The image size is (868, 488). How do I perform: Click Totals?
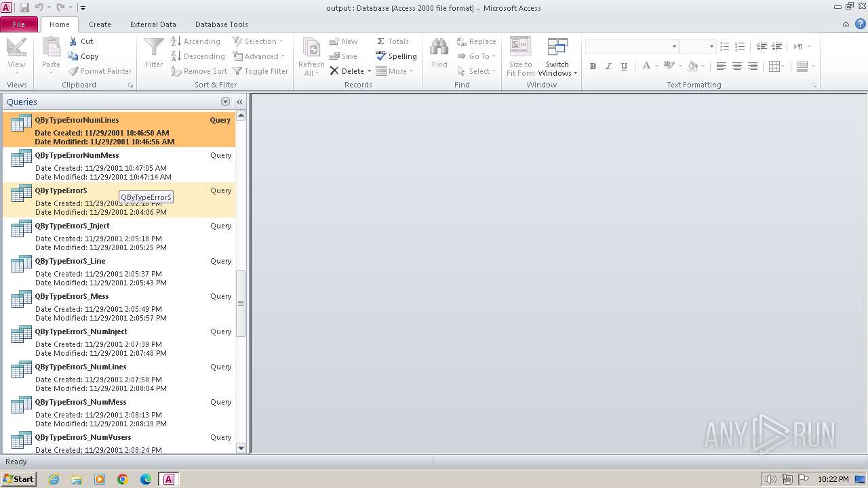(392, 41)
